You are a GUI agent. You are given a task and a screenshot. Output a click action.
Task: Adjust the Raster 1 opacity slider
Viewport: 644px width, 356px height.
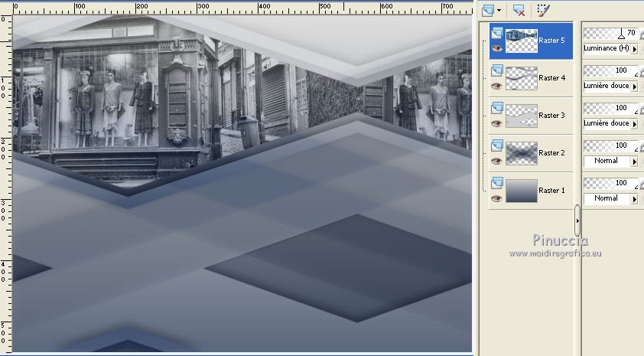[x=611, y=183]
